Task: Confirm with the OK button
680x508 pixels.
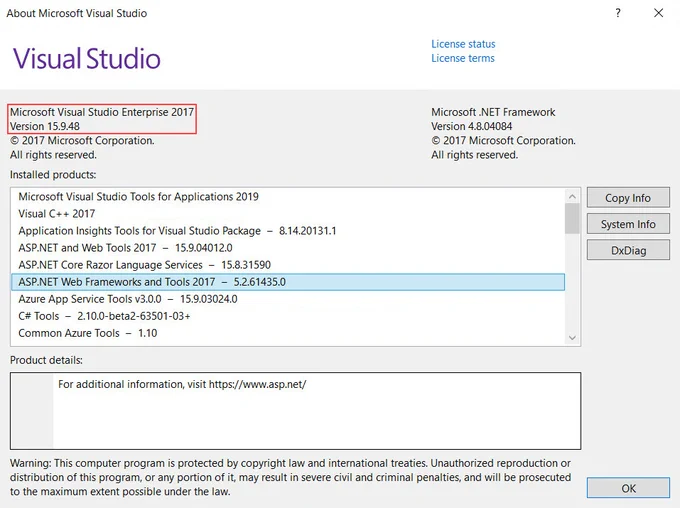Action: point(628,488)
